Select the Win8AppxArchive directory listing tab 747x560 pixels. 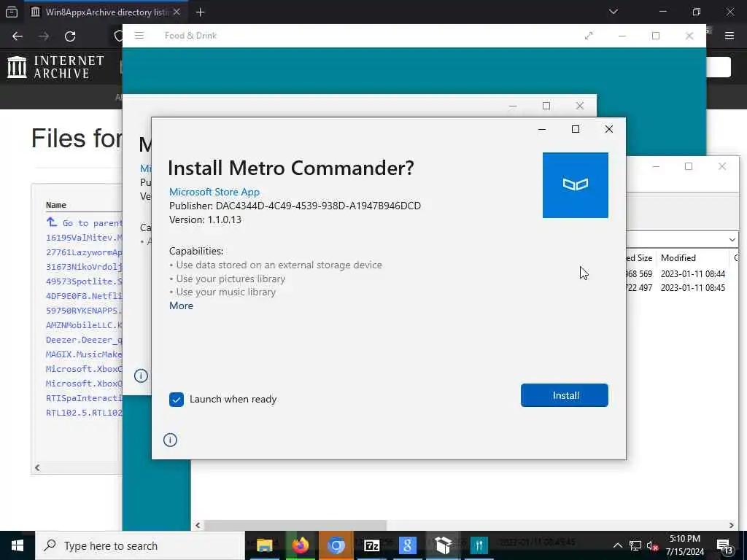pyautogui.click(x=106, y=12)
